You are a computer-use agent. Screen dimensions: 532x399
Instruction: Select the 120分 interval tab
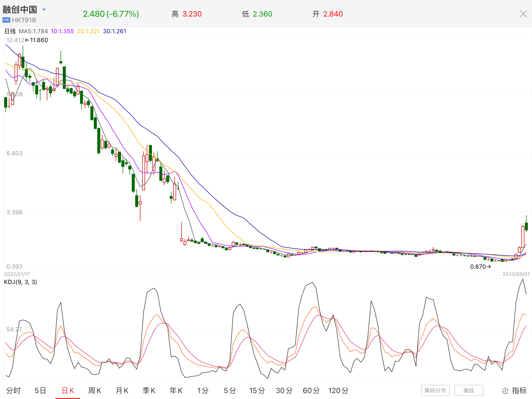tap(338, 390)
